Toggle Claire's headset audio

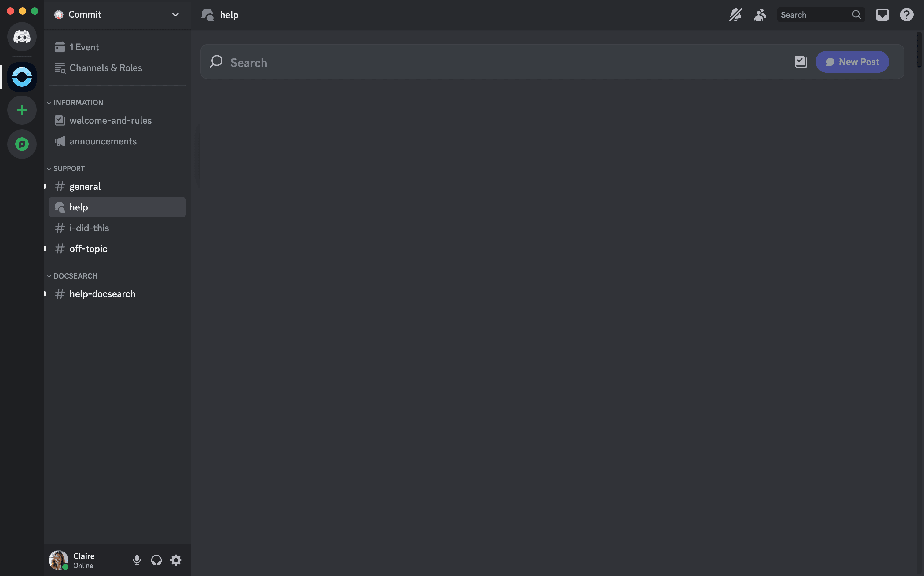coord(156,560)
